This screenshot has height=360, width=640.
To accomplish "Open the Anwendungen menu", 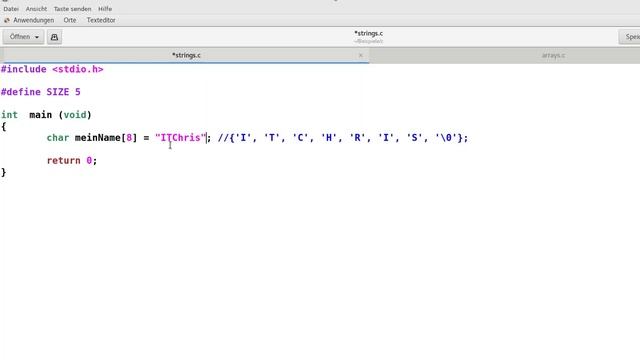I will pos(33,20).
